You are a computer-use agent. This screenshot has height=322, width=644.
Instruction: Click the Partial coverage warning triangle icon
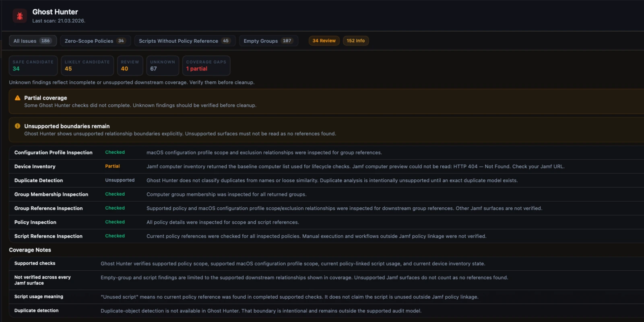tap(17, 98)
